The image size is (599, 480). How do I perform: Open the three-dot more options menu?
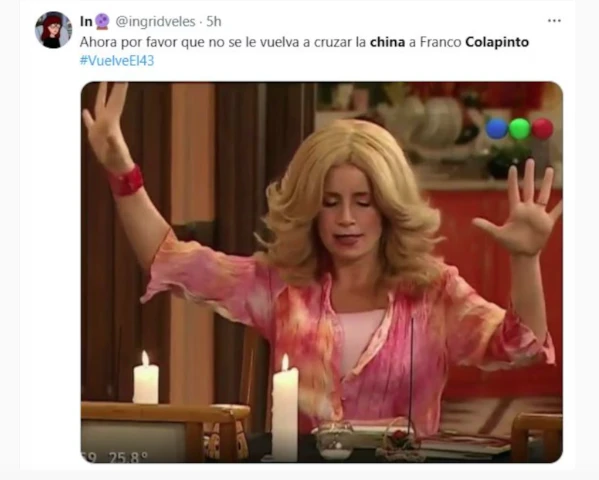click(554, 21)
